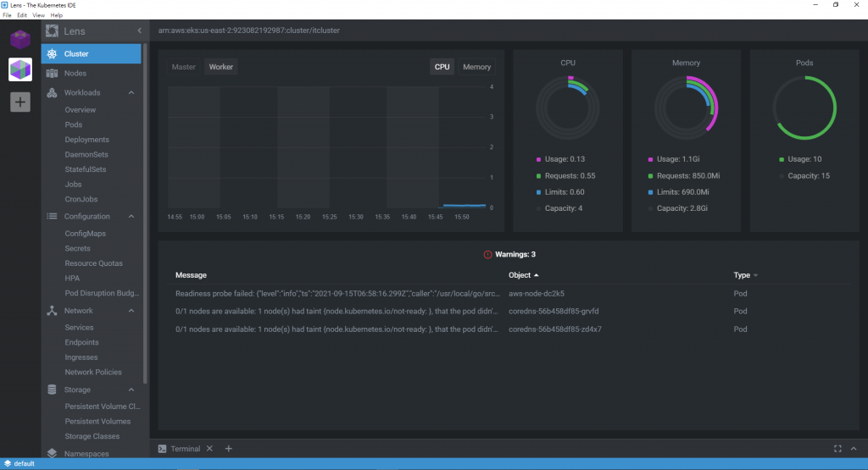Open Workloads Overview
The image size is (868, 470).
coord(81,109)
